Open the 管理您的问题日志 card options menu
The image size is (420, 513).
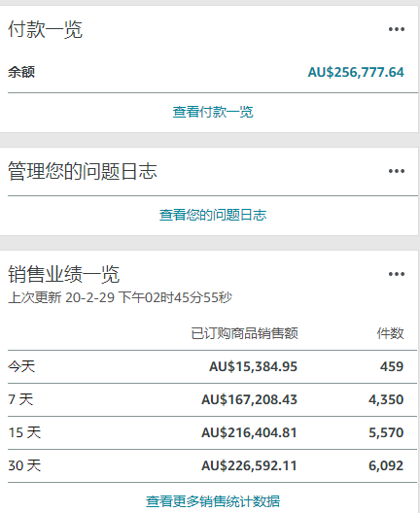click(397, 171)
